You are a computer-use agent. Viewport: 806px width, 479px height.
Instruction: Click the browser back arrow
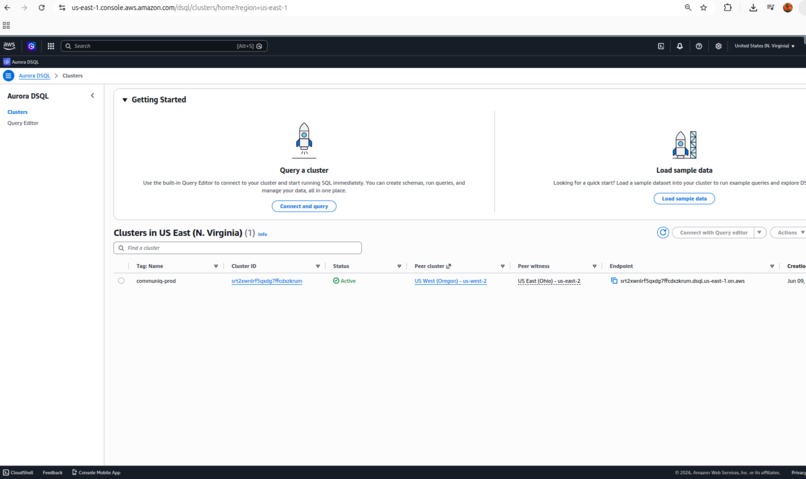click(x=7, y=8)
